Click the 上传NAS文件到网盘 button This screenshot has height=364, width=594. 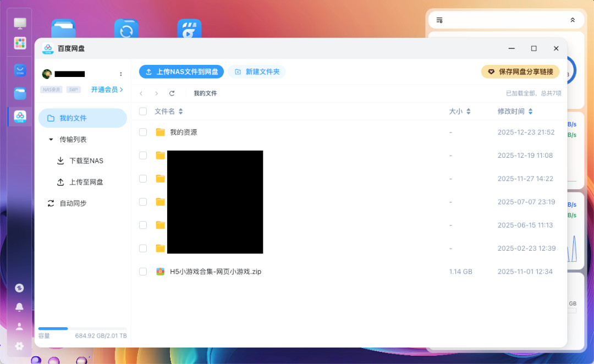pos(181,71)
